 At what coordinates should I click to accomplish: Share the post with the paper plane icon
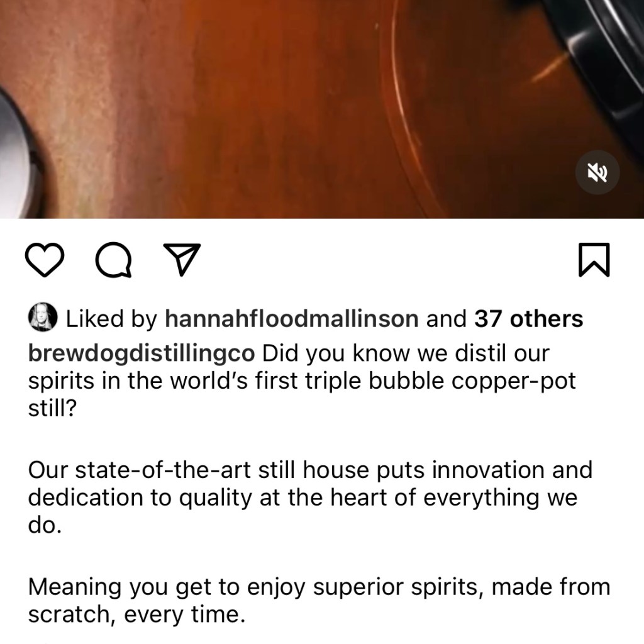click(182, 258)
